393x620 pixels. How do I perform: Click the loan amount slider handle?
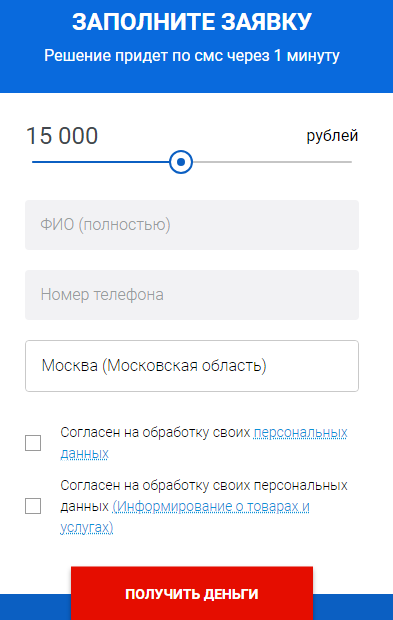181,162
